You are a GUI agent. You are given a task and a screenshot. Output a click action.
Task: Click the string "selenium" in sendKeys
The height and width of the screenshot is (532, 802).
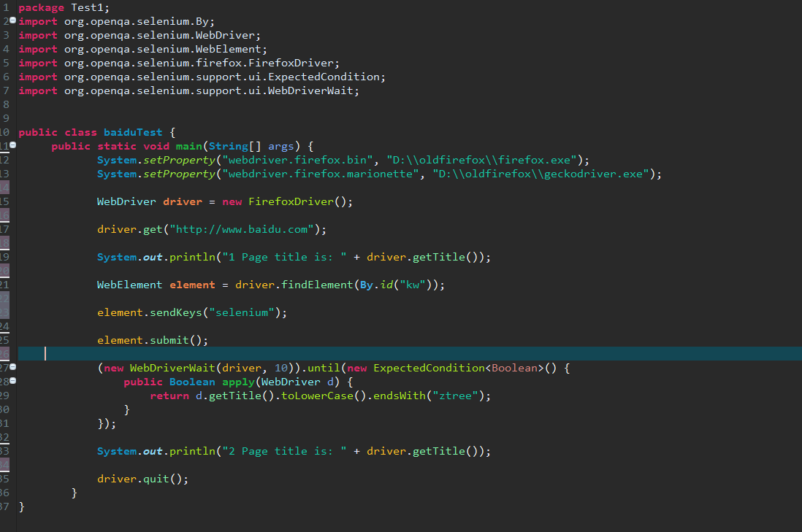point(242,312)
